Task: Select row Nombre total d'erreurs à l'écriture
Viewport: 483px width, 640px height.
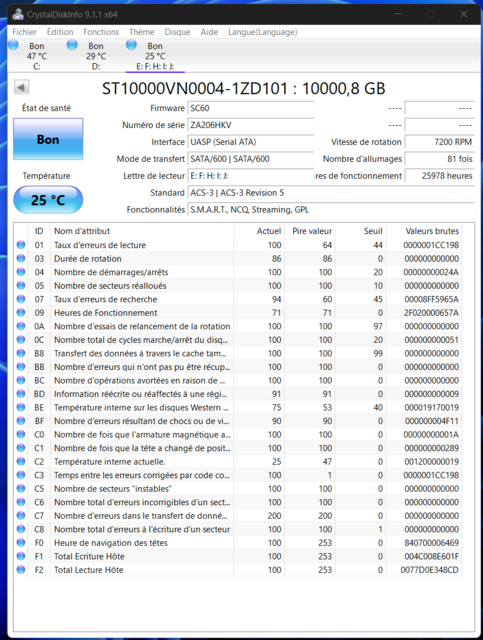Action: point(238,529)
